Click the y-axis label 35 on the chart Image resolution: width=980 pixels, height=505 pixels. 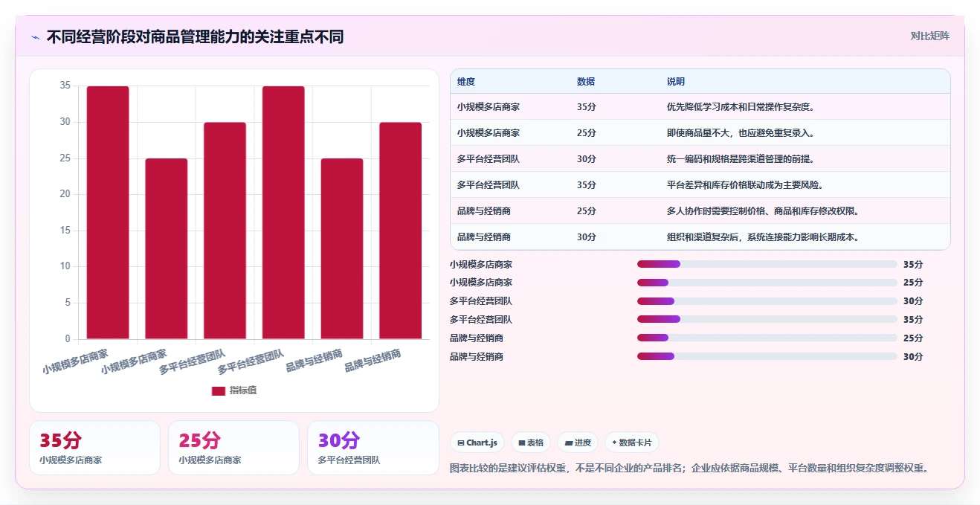pyautogui.click(x=65, y=86)
